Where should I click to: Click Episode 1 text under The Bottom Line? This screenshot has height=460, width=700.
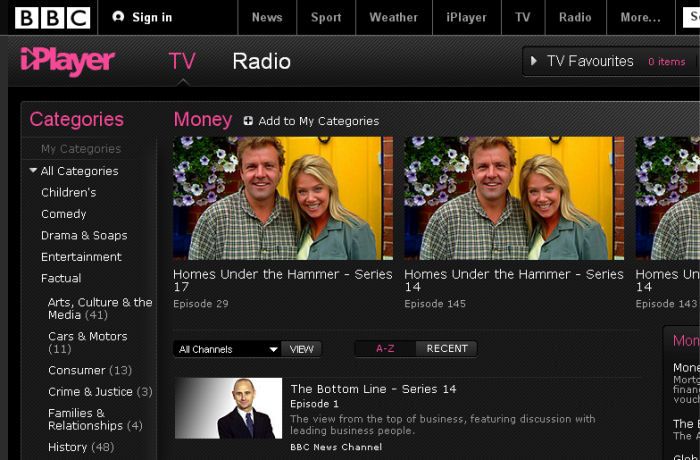point(314,404)
